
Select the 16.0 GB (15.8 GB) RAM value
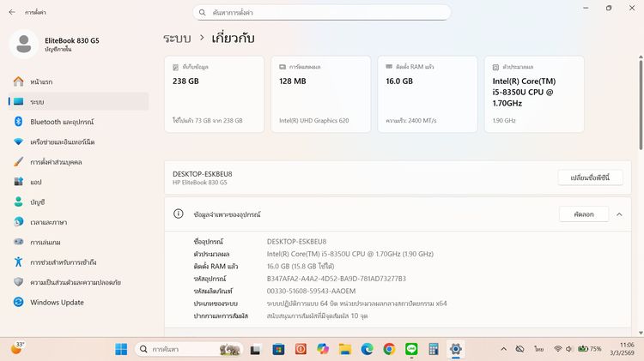click(301, 266)
